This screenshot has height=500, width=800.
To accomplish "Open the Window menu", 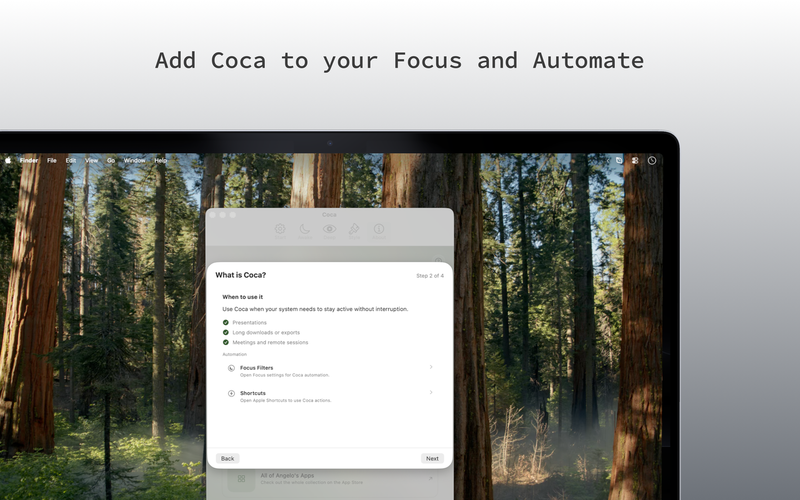I will click(x=135, y=160).
